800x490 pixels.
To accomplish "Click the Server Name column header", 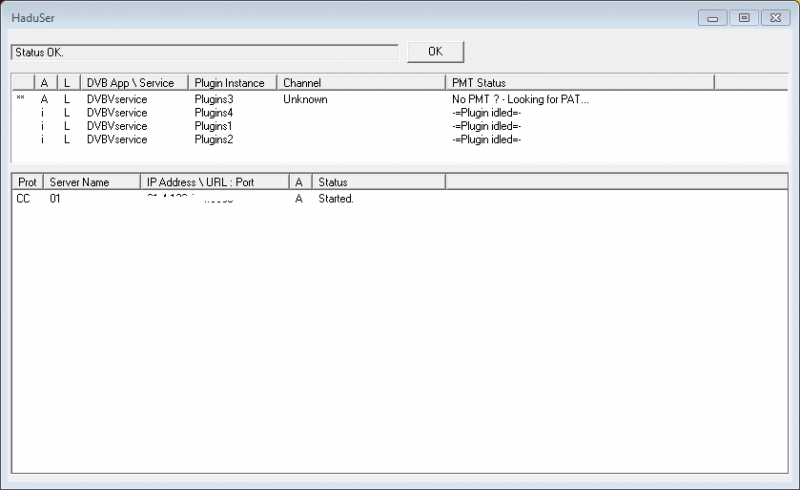I will coord(92,182).
